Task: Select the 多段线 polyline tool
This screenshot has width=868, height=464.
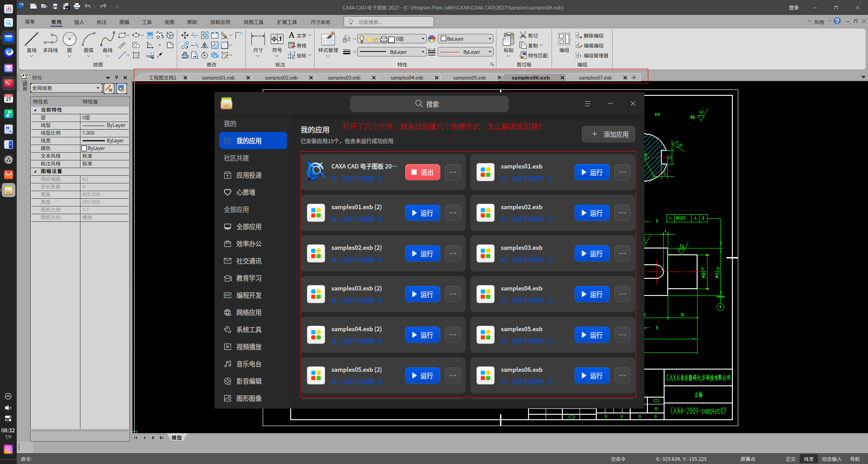Action: pyautogui.click(x=51, y=42)
